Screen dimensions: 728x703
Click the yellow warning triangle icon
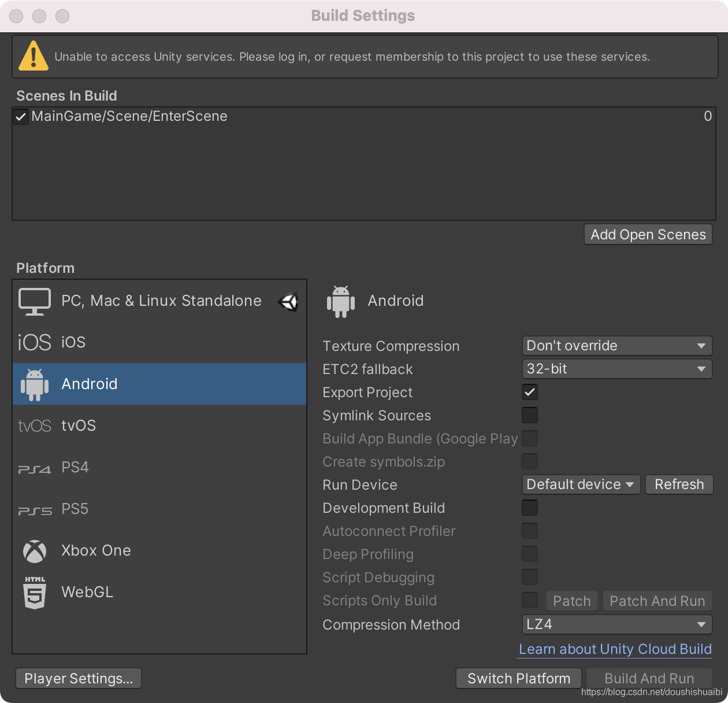click(33, 56)
